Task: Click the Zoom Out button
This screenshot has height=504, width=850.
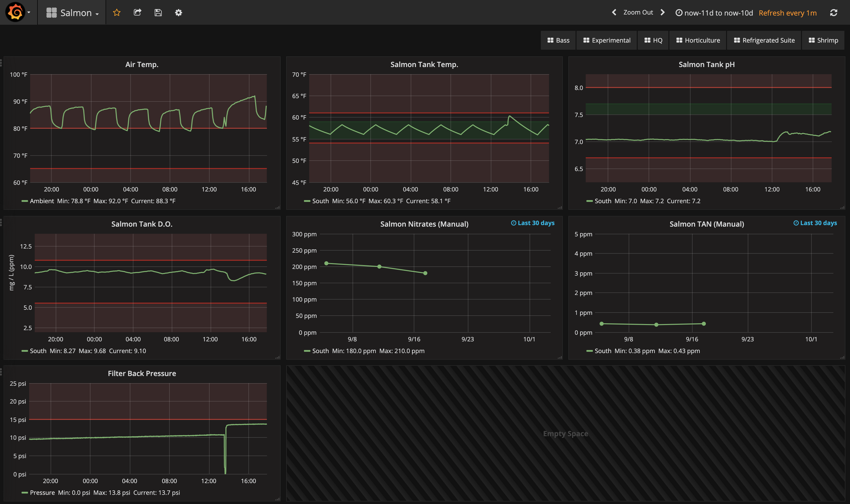Action: pyautogui.click(x=638, y=13)
